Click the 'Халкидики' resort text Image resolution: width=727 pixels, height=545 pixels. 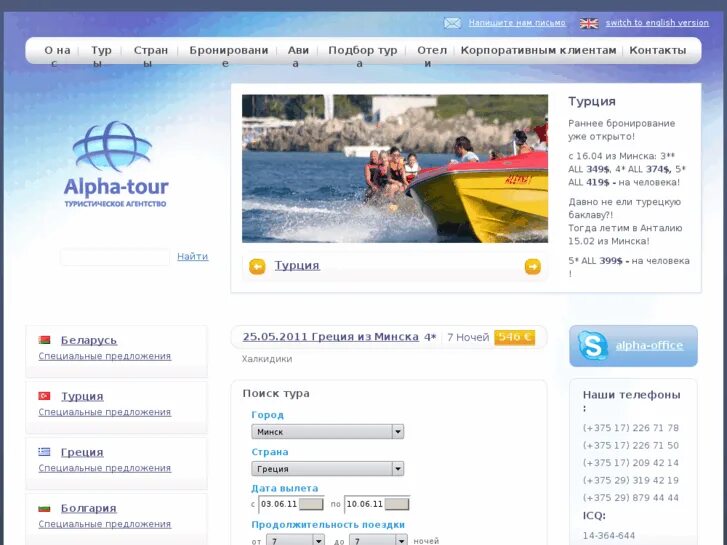coord(267,359)
